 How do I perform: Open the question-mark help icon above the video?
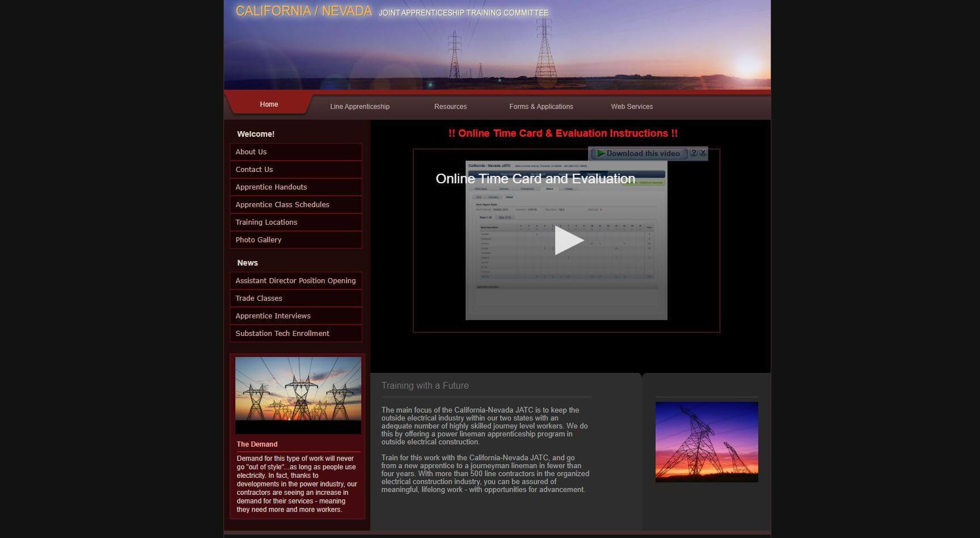694,153
